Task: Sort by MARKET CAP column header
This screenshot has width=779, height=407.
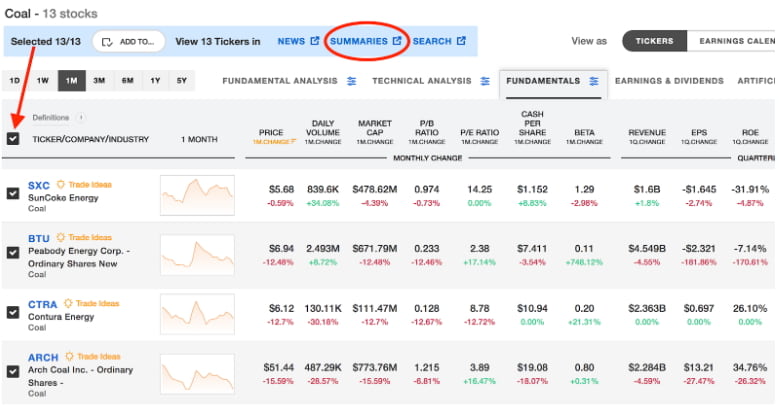Action: click(375, 128)
